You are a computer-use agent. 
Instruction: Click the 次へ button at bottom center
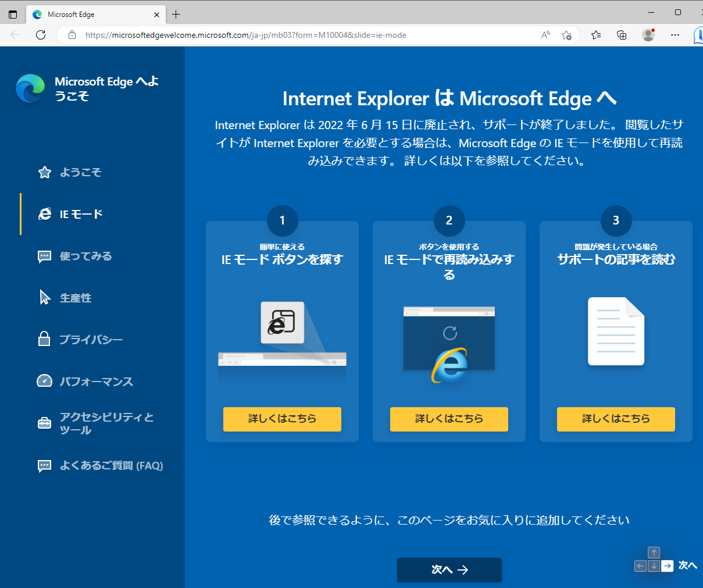click(x=449, y=570)
